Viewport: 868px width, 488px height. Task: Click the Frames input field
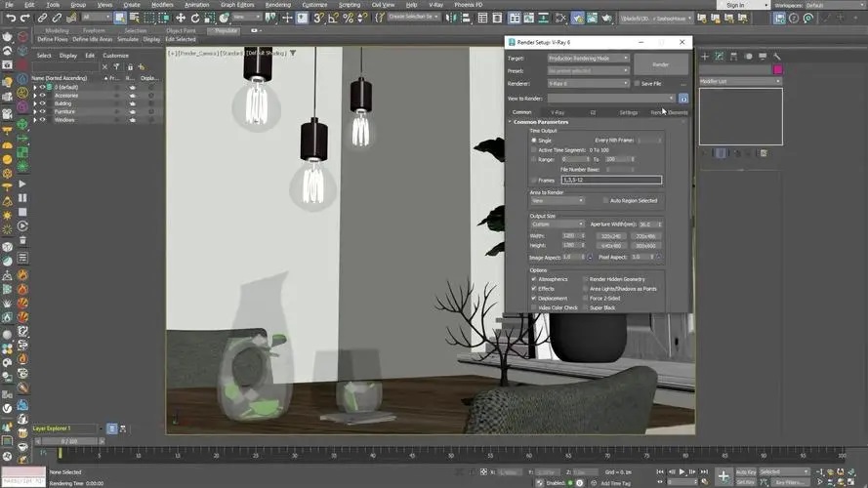tap(611, 180)
